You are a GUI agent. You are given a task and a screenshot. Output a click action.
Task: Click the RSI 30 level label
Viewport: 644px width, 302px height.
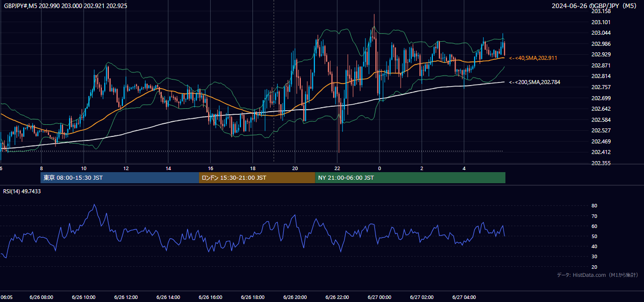594,257
